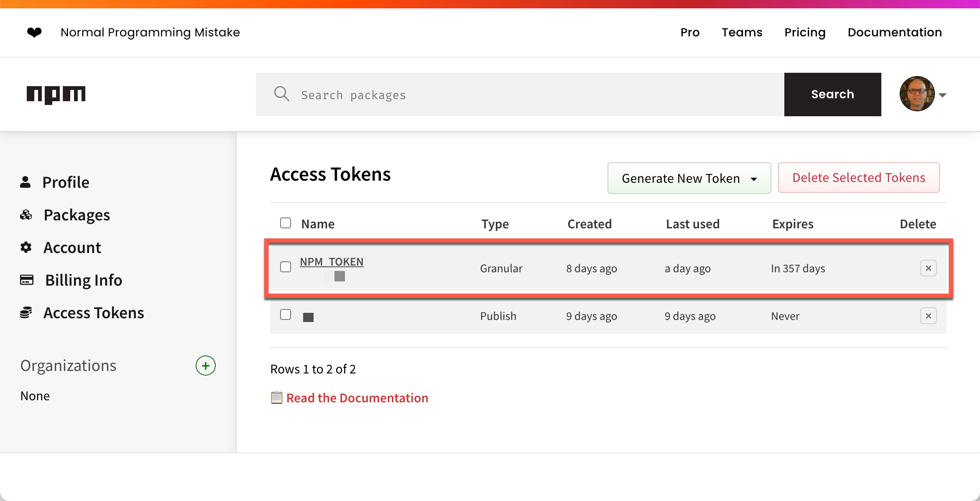Click the Billing Info credit card icon
The height and width of the screenshot is (501, 980).
pyautogui.click(x=27, y=280)
